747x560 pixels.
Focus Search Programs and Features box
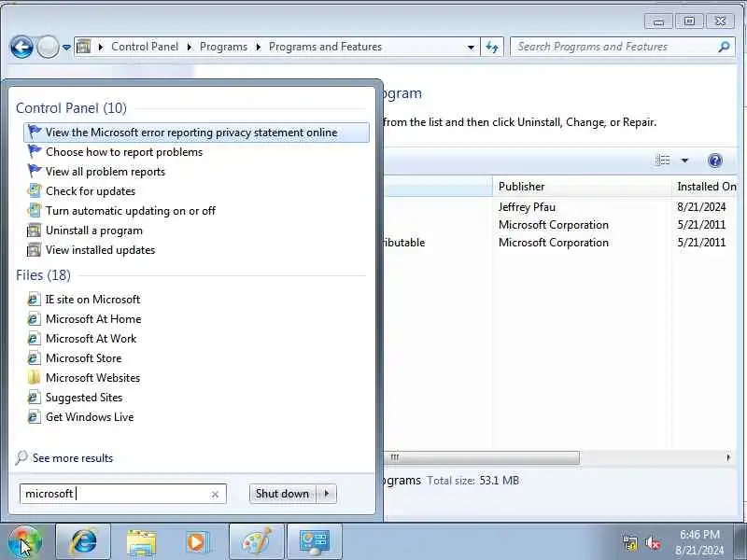(622, 47)
